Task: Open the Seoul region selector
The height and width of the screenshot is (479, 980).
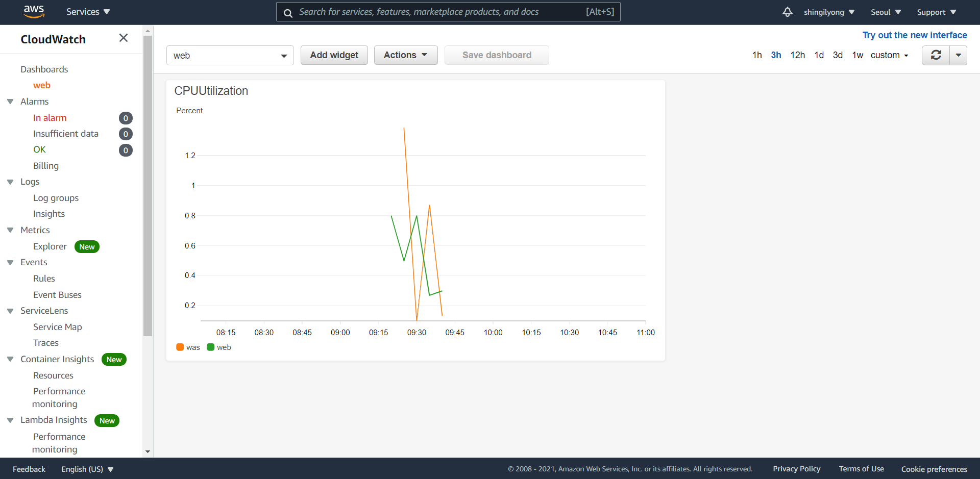Action: 886,12
